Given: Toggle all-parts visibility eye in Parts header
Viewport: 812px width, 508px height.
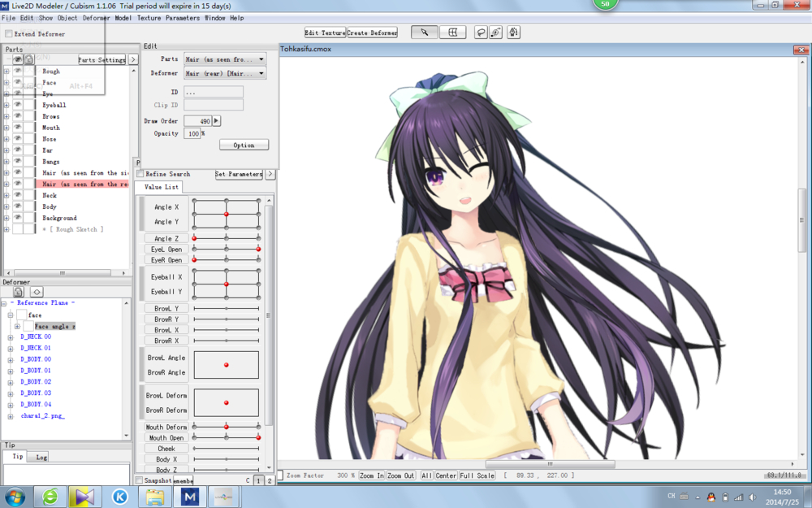Looking at the screenshot, I should pyautogui.click(x=18, y=59).
